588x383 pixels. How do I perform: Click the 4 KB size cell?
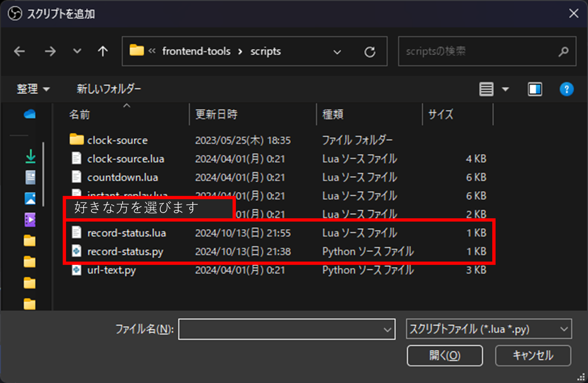(x=476, y=159)
